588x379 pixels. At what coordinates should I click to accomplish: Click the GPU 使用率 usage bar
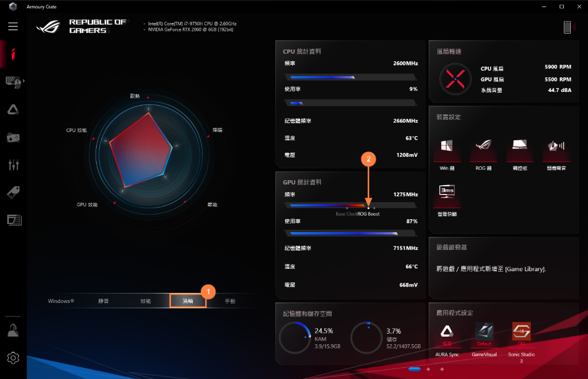pyautogui.click(x=351, y=233)
